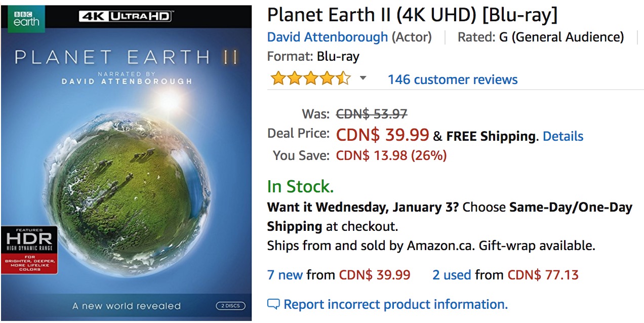Click the speech bubble report icon
Screen dimensions: 644x323
tap(273, 305)
